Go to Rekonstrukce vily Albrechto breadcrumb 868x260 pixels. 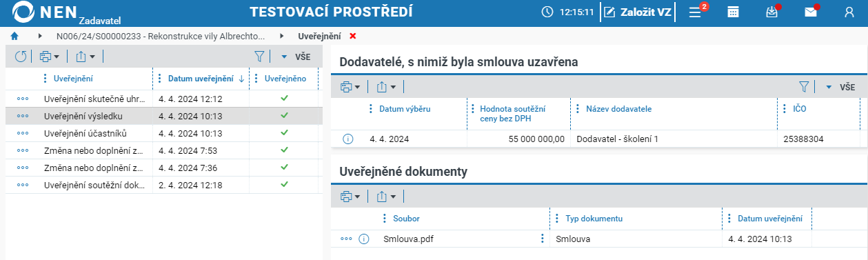pyautogui.click(x=159, y=35)
